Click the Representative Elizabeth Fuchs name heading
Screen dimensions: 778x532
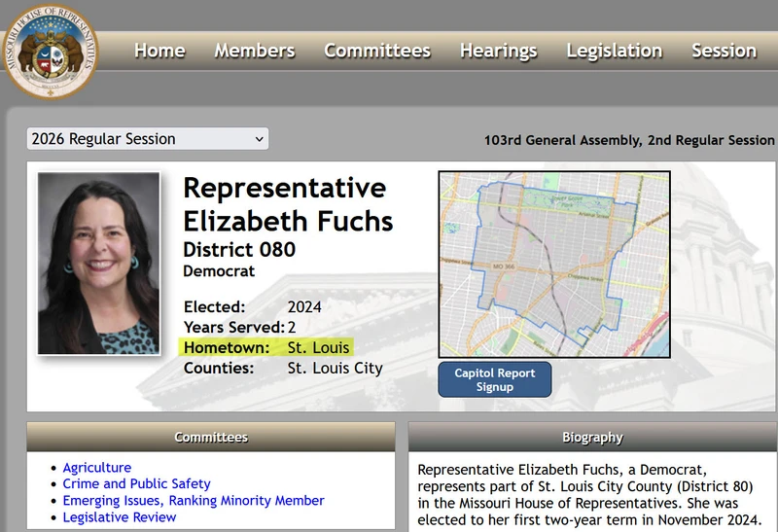pyautogui.click(x=288, y=204)
